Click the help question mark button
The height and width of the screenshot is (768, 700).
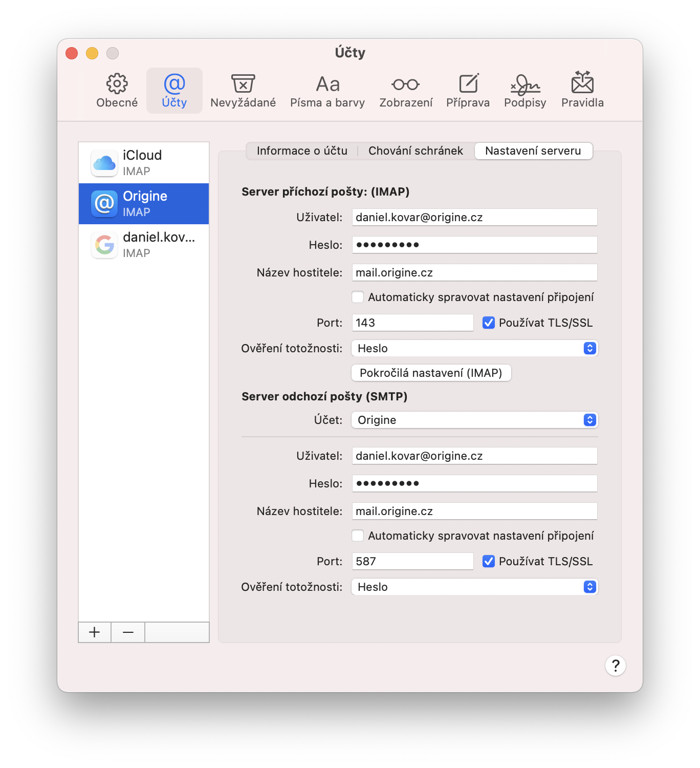[x=616, y=666]
